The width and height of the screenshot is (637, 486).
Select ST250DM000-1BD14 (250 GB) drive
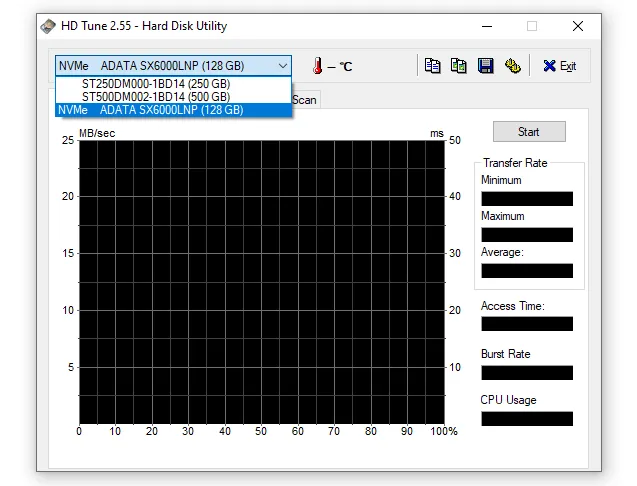point(173,84)
